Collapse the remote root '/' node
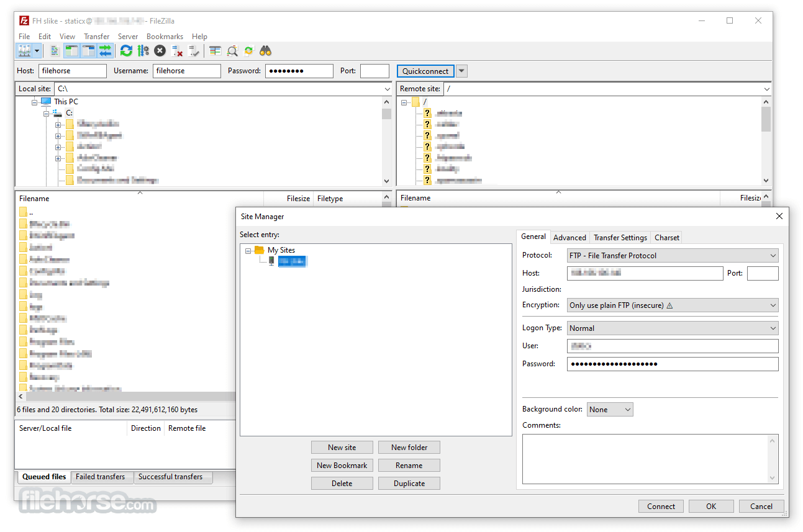 coord(404,102)
